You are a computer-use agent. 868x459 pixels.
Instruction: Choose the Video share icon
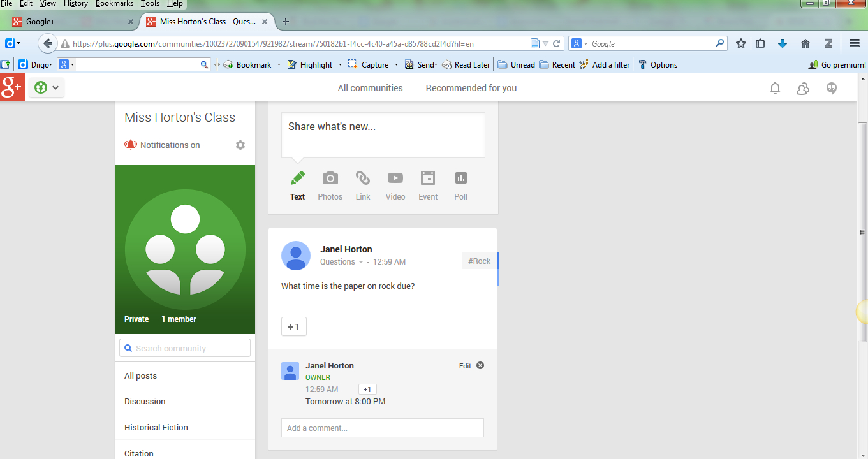click(395, 178)
